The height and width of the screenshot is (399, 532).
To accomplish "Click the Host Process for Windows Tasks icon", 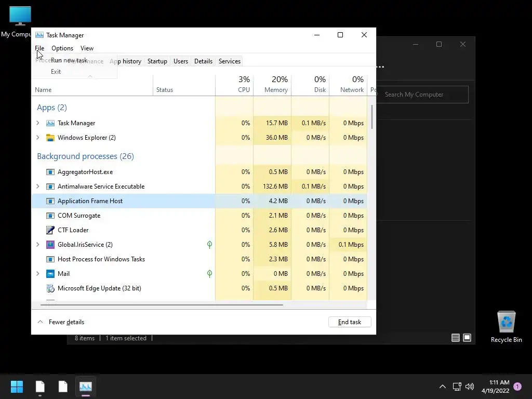I will point(50,259).
